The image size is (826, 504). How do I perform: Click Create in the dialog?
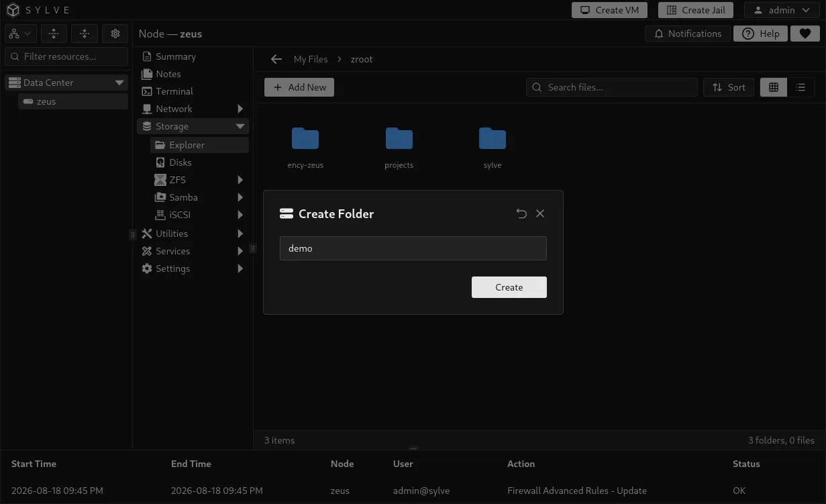click(x=509, y=287)
